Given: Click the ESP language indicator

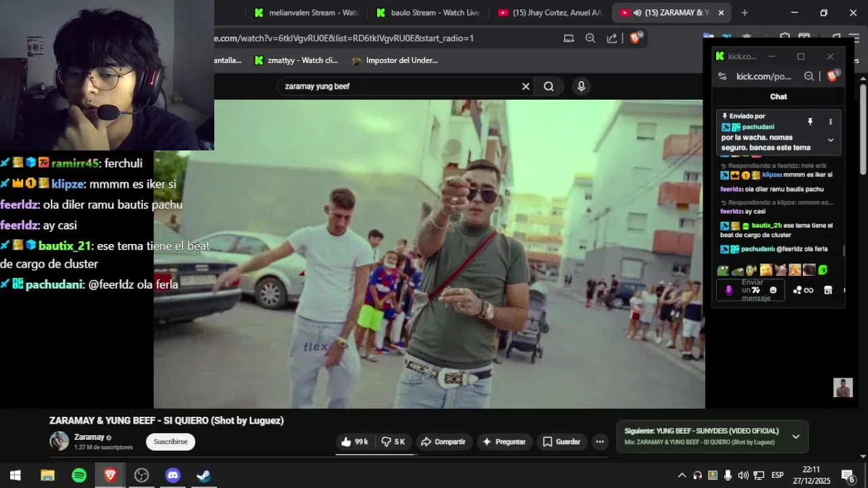Looking at the screenshot, I should (x=778, y=475).
